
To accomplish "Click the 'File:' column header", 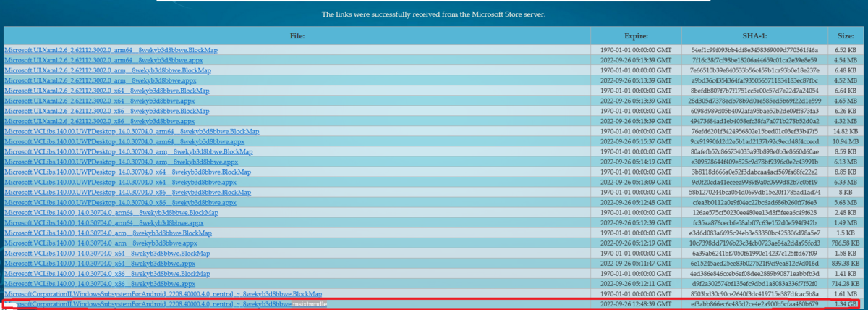I will 297,35.
